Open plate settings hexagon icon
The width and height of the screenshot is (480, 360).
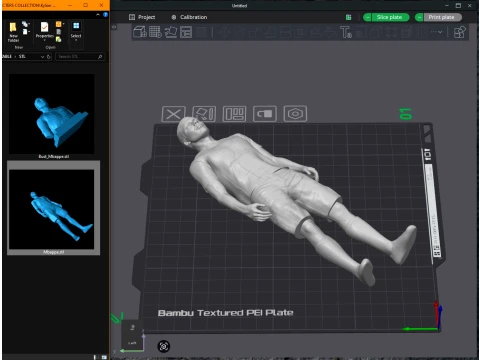295,114
